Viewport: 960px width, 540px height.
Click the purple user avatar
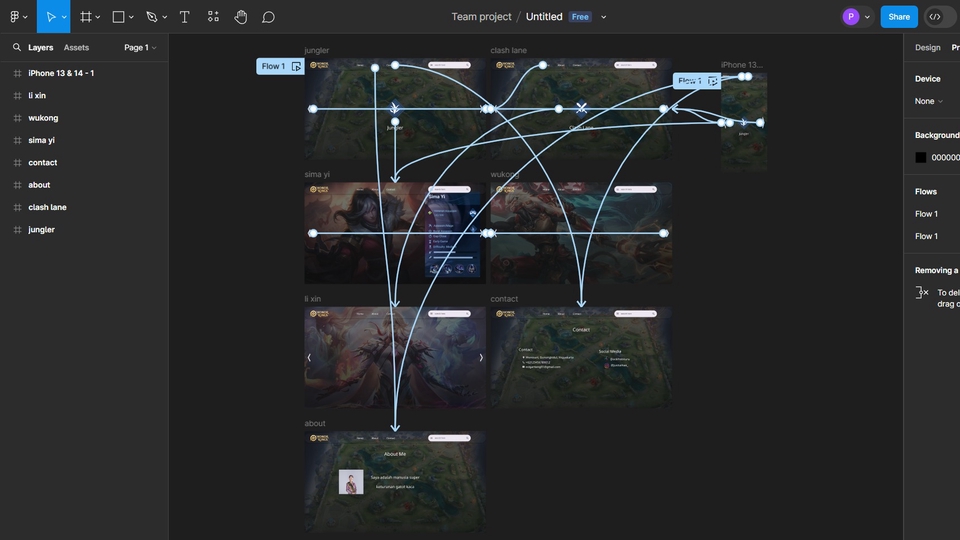point(850,17)
